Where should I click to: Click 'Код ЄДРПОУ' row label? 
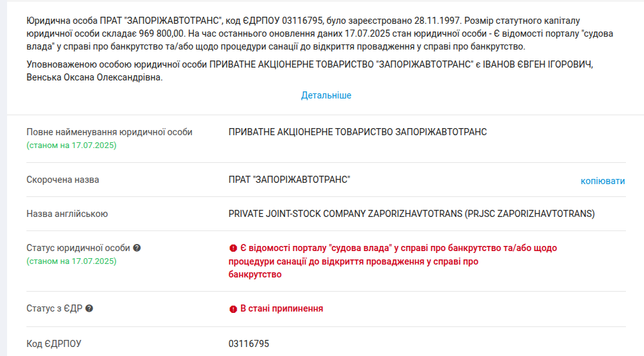click(54, 344)
